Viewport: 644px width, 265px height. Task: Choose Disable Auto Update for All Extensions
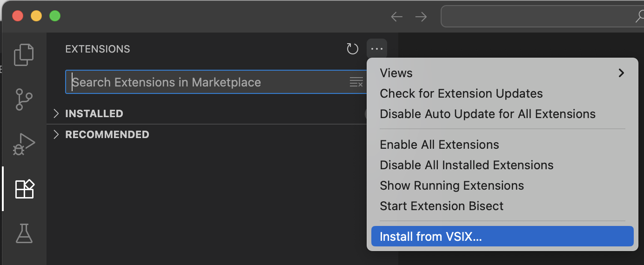pyautogui.click(x=487, y=114)
